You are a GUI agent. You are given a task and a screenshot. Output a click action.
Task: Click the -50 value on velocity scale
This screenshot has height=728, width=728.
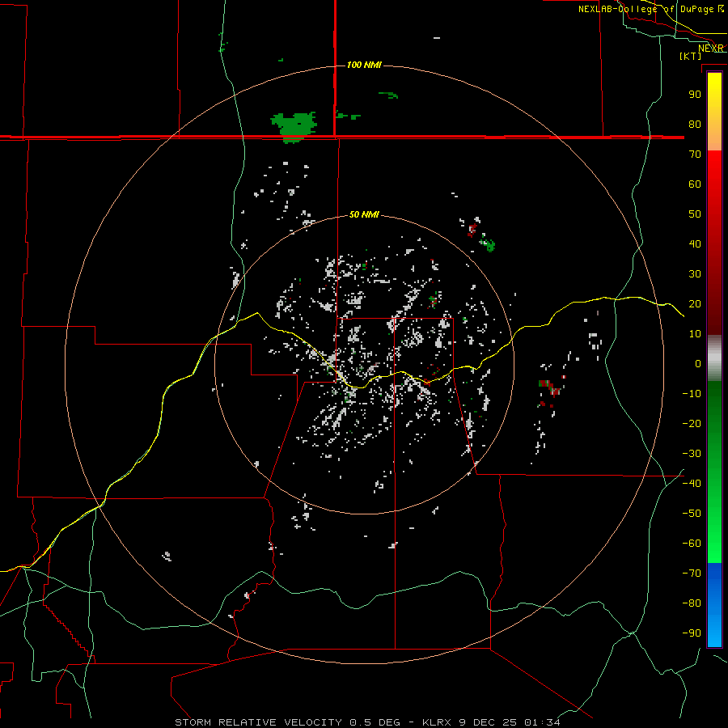pyautogui.click(x=692, y=514)
